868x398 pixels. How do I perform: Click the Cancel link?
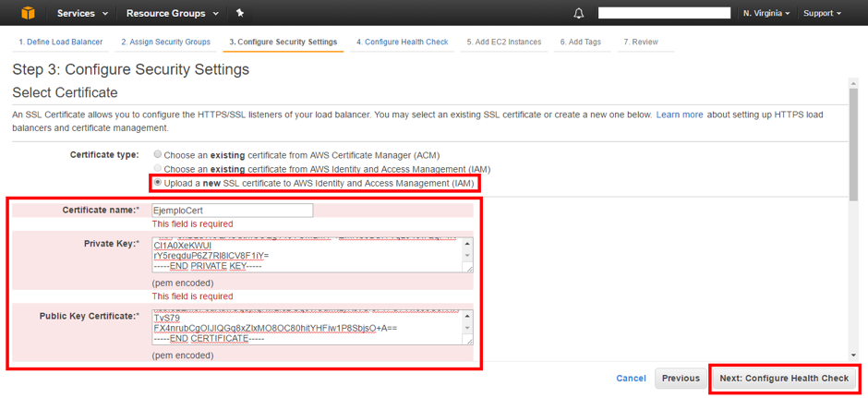[x=631, y=379]
